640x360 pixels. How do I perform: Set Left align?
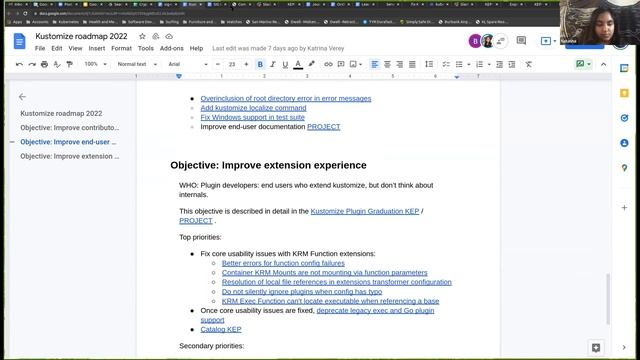(x=374, y=64)
